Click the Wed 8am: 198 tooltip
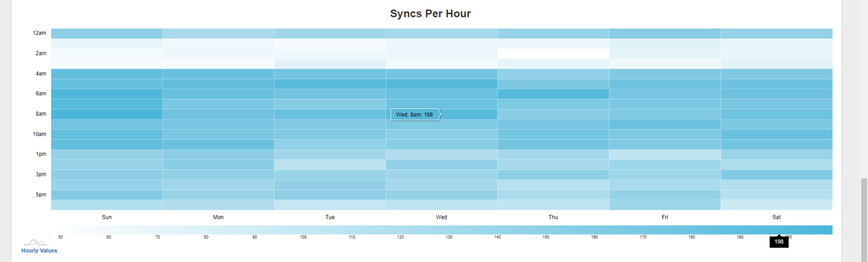868x262 pixels. (x=416, y=114)
